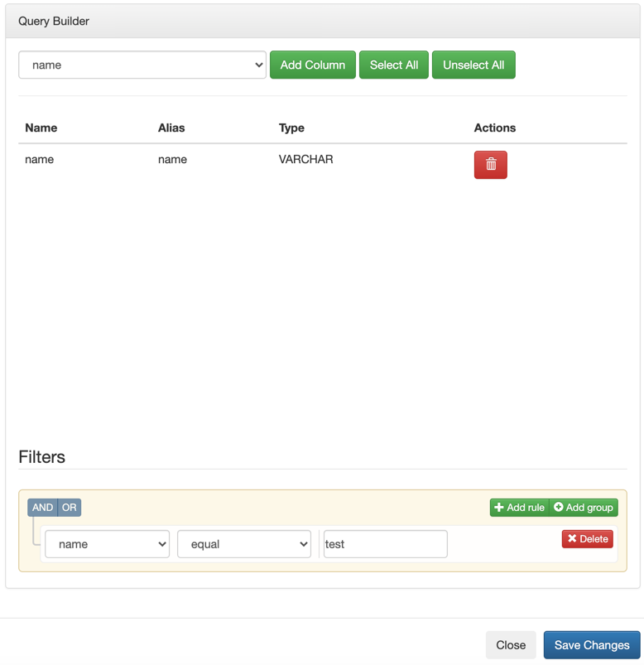Click the Alias column header

coord(171,128)
